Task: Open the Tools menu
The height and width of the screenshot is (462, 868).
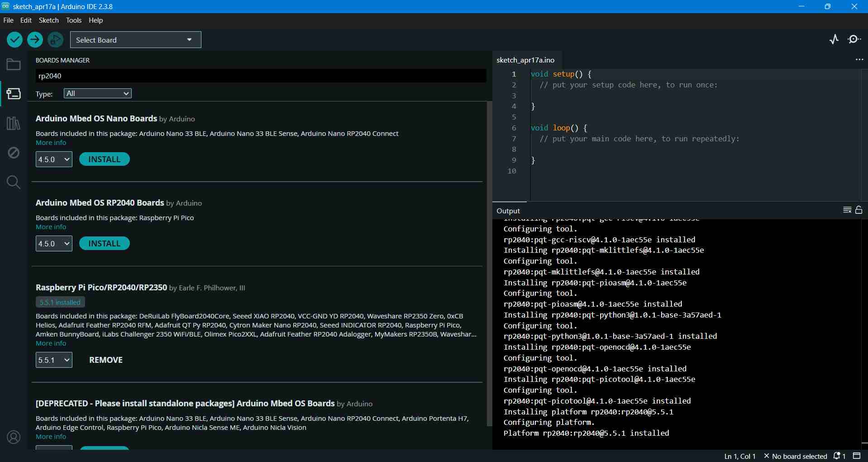Action: click(x=74, y=20)
